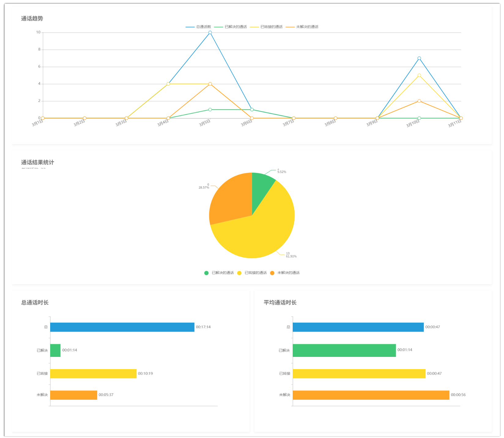Click green average duration bar 00:01:14
The image size is (504, 438).
(x=344, y=350)
